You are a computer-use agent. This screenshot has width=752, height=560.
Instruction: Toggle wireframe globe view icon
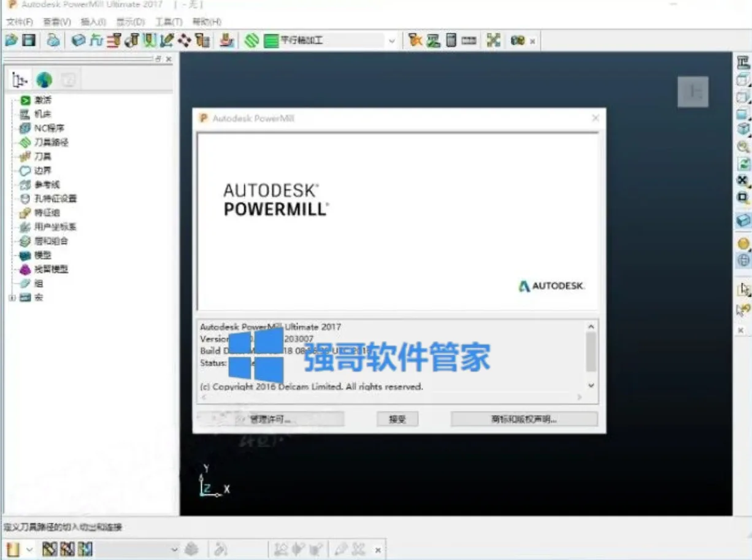[x=743, y=260]
